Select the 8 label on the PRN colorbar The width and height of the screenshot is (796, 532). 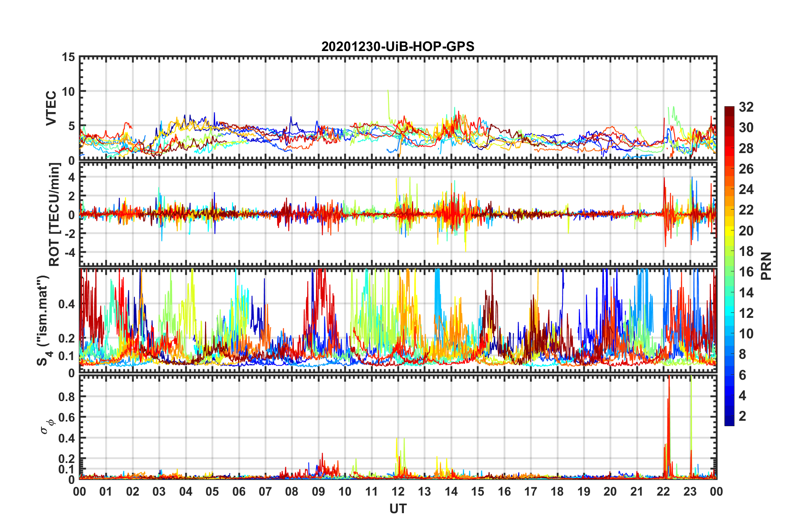pos(742,354)
